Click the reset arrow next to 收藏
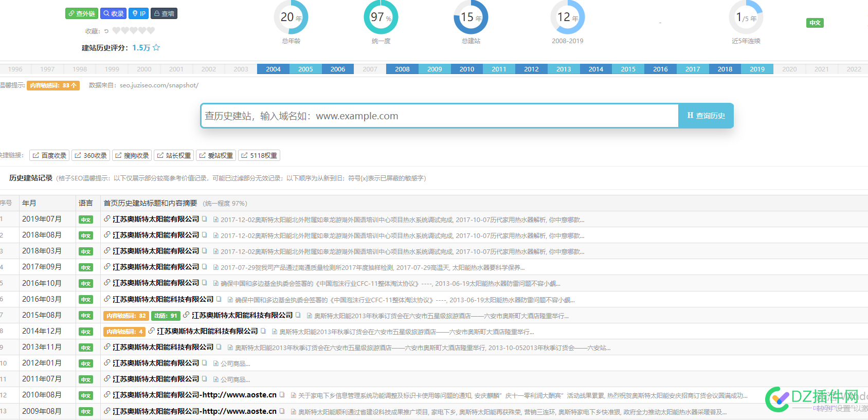Screen dimensions: 868x420 click(106, 31)
